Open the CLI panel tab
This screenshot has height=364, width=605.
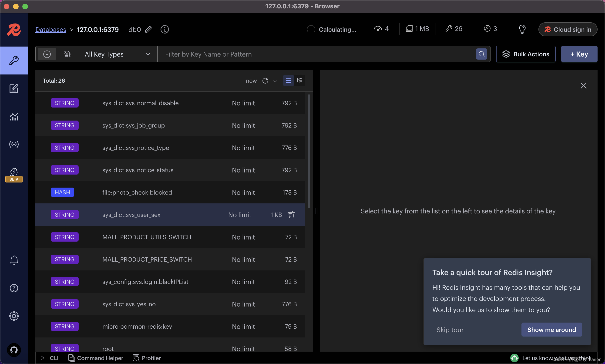50,358
